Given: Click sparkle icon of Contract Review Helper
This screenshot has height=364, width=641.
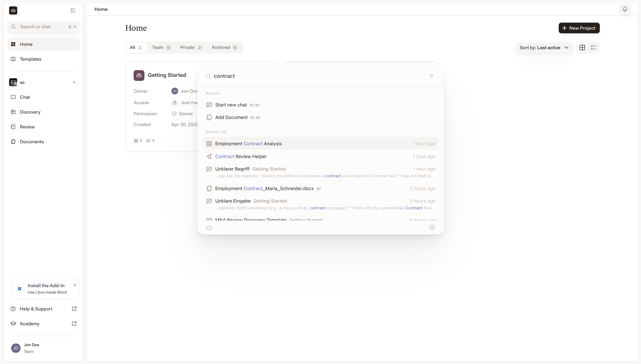Looking at the screenshot, I should tap(209, 157).
